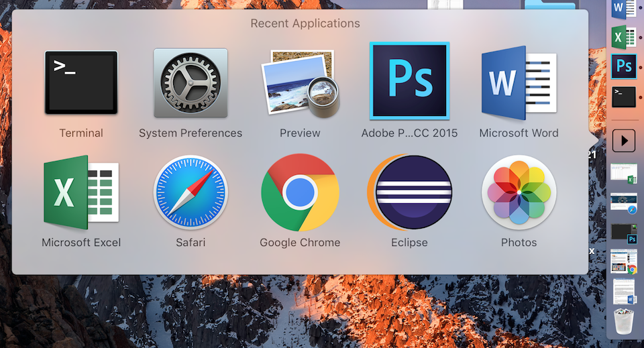644x348 pixels.
Task: Click the Excel icon in the Dock
Action: [x=624, y=38]
